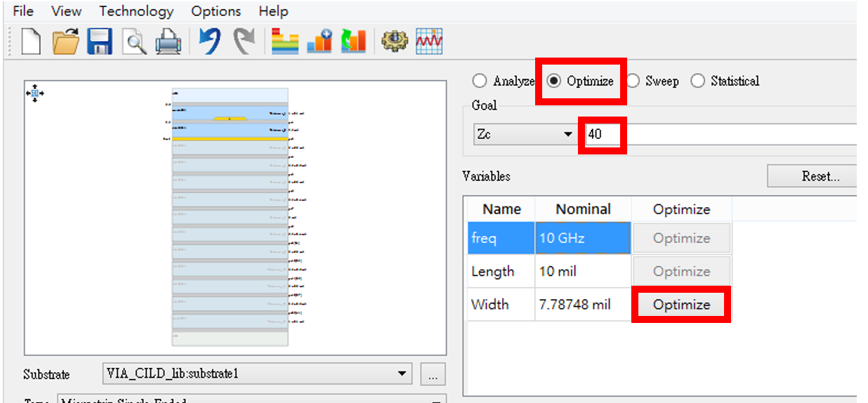
Task: Click the 10 GHz nominal cell
Action: (583, 238)
